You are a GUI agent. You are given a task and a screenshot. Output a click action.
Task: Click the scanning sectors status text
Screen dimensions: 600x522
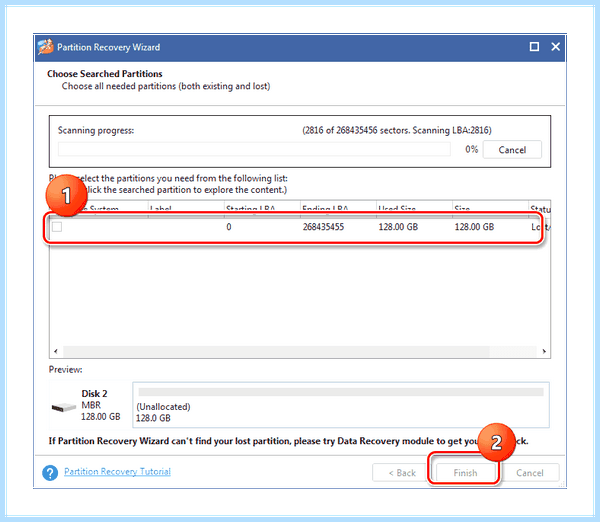[x=397, y=130]
